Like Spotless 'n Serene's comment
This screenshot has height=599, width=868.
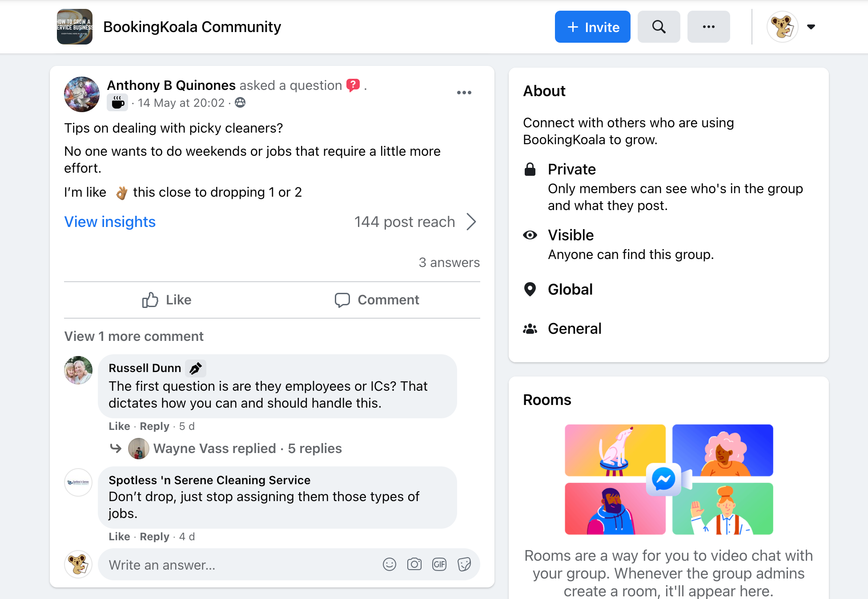pos(119,537)
